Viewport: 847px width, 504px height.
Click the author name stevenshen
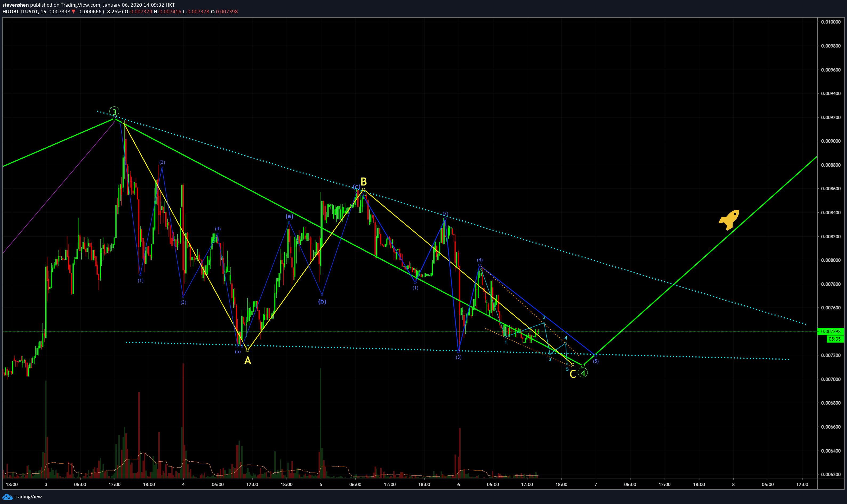pos(16,5)
